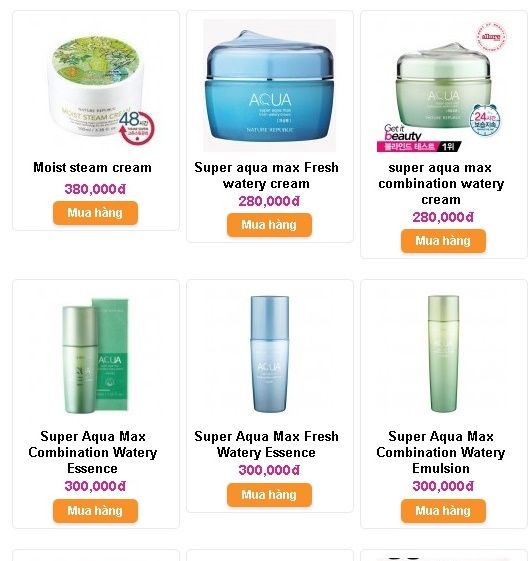Open Combination Watery Emulsion bottle image
Viewport: 531px width, 561px height.
pyautogui.click(x=443, y=355)
